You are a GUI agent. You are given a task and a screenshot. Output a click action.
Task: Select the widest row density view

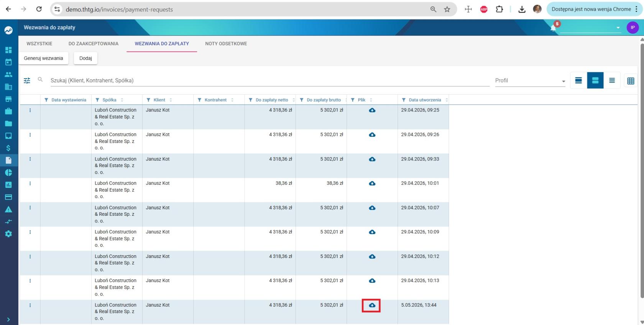click(578, 80)
